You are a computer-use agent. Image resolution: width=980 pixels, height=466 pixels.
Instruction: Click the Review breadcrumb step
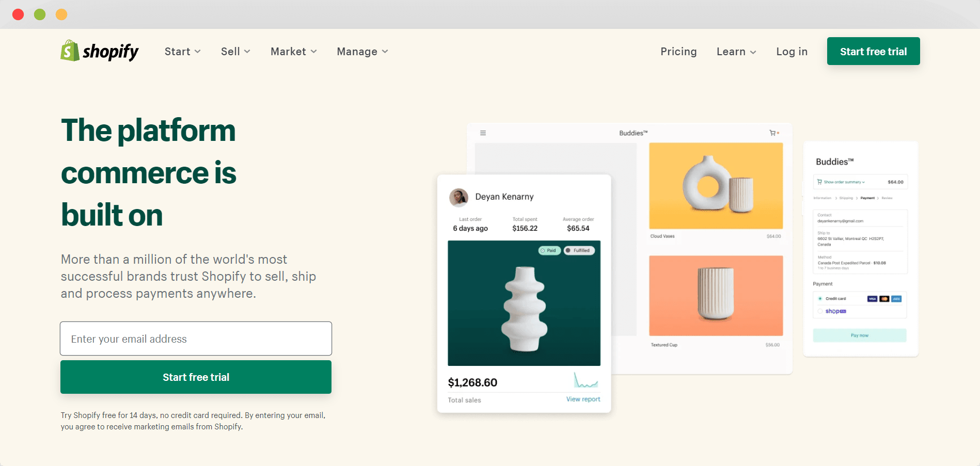887,198
